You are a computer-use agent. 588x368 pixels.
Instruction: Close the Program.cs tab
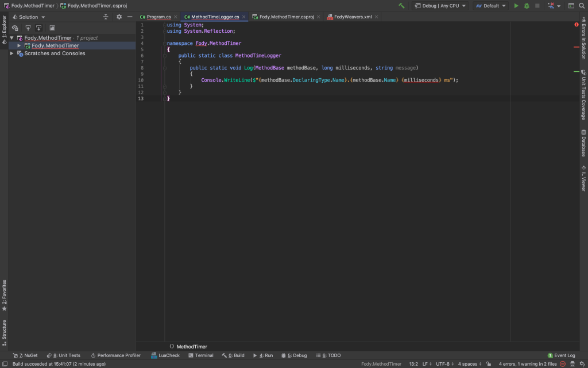tap(176, 17)
